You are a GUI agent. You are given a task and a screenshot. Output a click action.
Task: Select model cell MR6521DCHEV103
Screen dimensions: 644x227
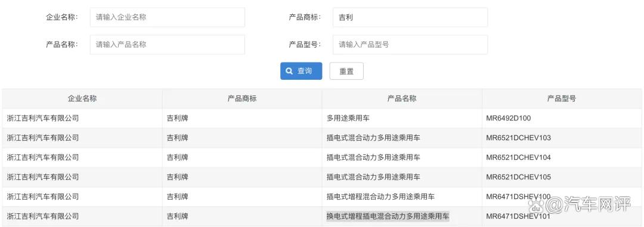pos(518,138)
